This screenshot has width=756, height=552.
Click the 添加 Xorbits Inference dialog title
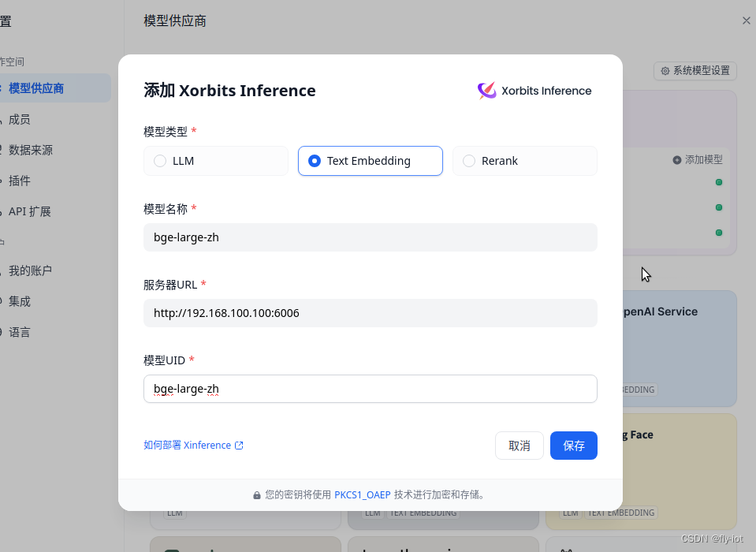click(x=229, y=91)
